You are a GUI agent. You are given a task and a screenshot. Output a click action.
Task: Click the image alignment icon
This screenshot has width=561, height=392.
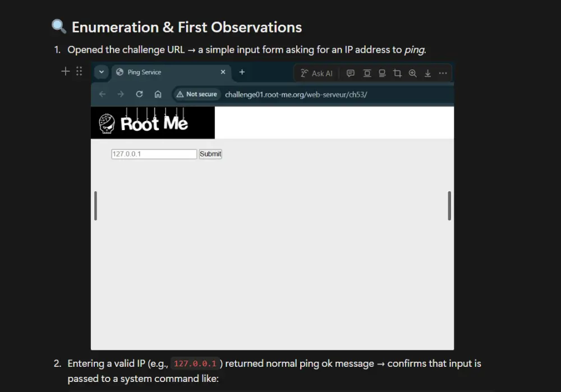click(367, 73)
